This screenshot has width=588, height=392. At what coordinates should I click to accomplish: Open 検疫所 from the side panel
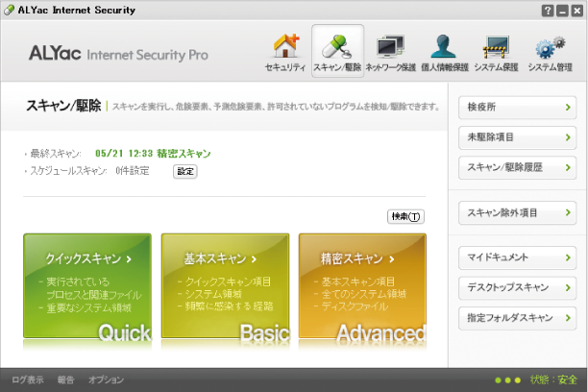pyautogui.click(x=517, y=108)
